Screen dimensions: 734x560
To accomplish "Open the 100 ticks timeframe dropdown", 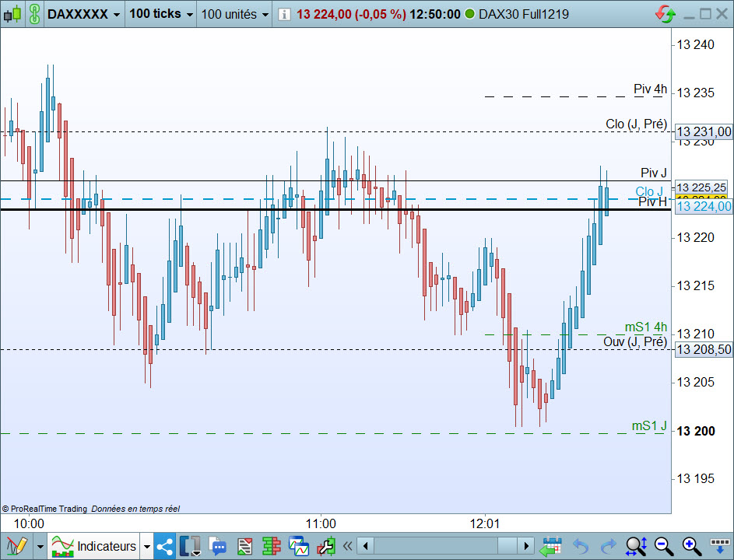I will click(160, 14).
